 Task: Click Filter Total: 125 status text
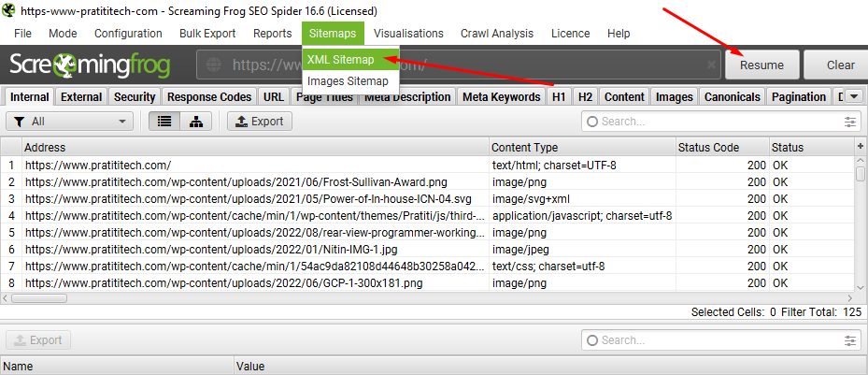(821, 312)
